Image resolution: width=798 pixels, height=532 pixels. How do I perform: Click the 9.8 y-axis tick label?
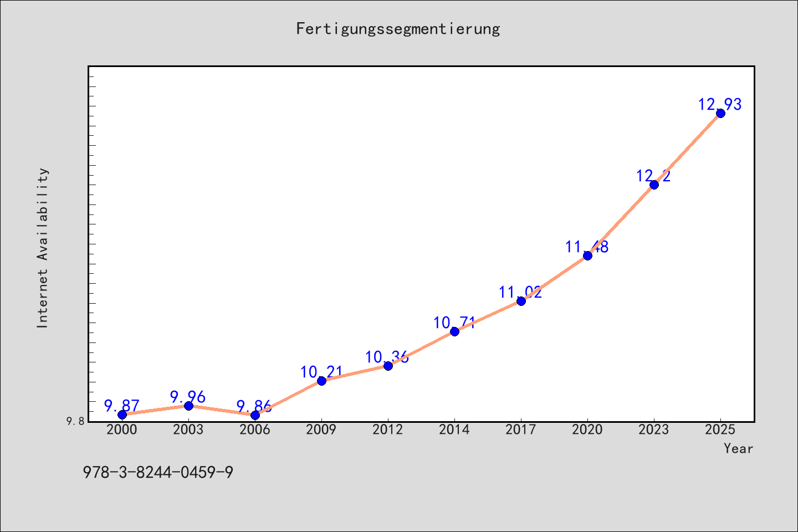(76, 422)
